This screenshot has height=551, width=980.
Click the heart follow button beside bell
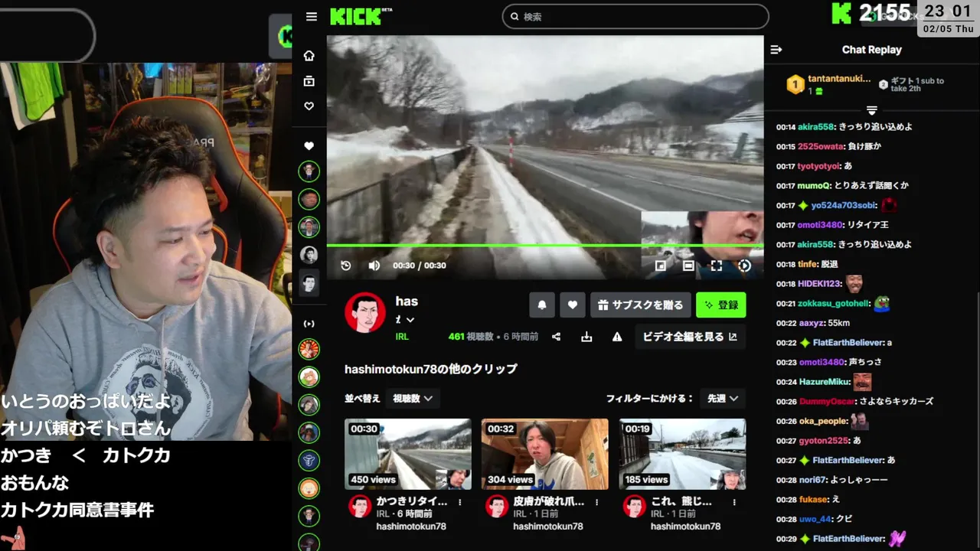point(572,305)
